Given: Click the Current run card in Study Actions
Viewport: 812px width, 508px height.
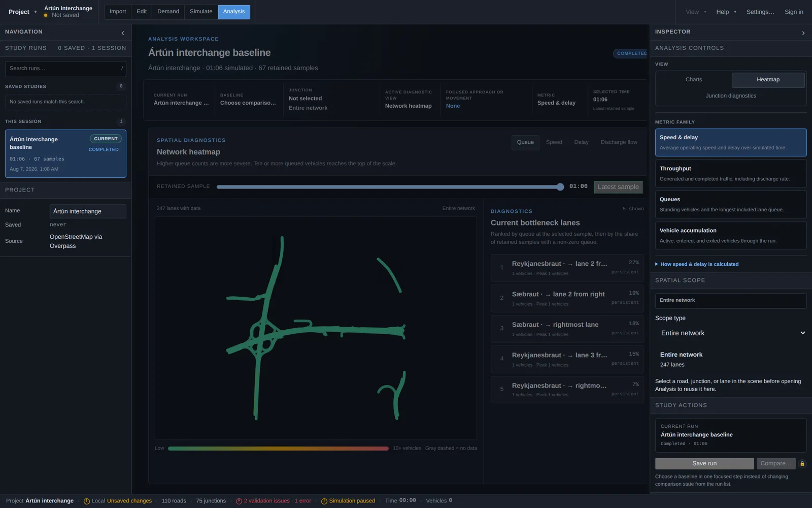Looking at the screenshot, I should [731, 435].
